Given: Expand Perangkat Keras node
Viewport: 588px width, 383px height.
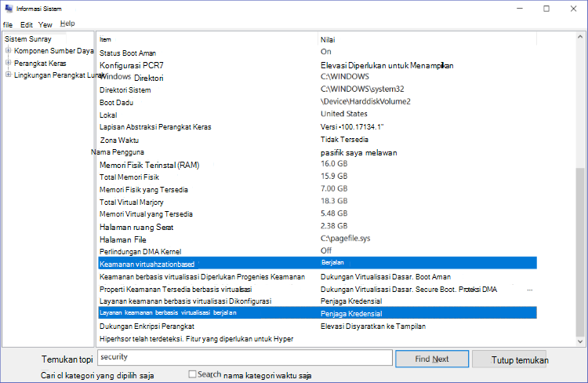Looking at the screenshot, I should [x=9, y=63].
